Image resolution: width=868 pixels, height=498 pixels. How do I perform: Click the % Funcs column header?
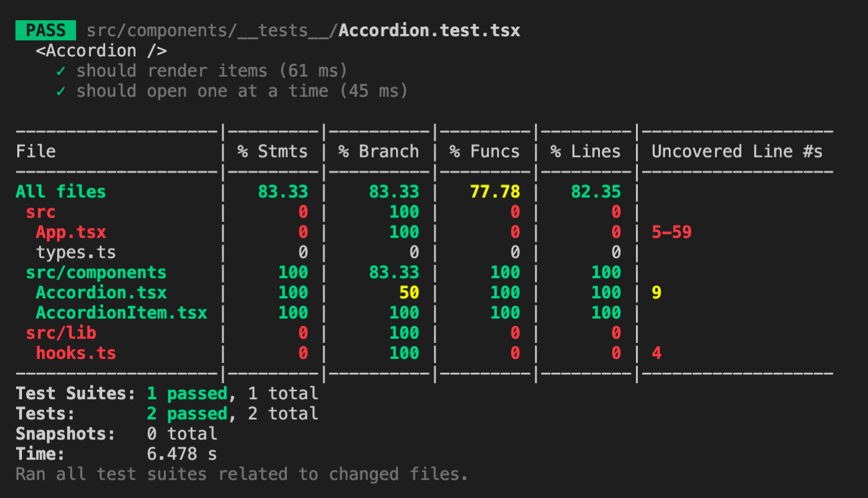click(485, 152)
